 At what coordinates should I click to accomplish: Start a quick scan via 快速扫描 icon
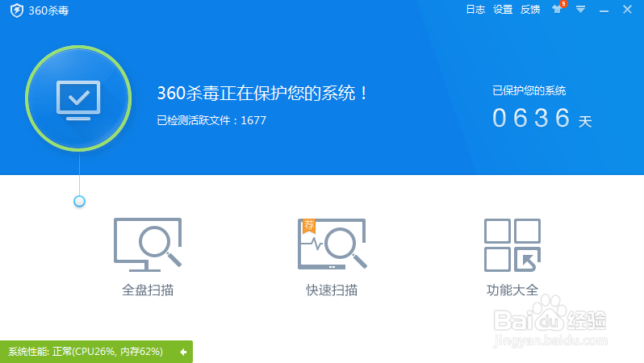pyautogui.click(x=332, y=244)
